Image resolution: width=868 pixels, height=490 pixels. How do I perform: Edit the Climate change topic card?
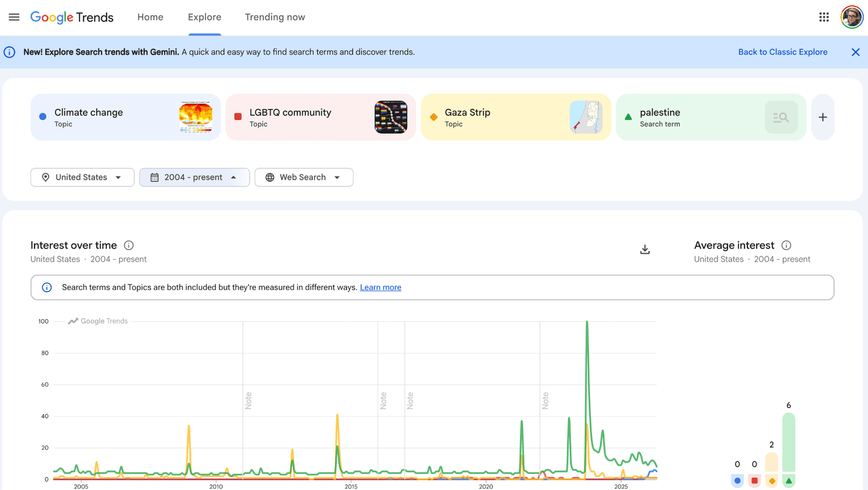[126, 117]
